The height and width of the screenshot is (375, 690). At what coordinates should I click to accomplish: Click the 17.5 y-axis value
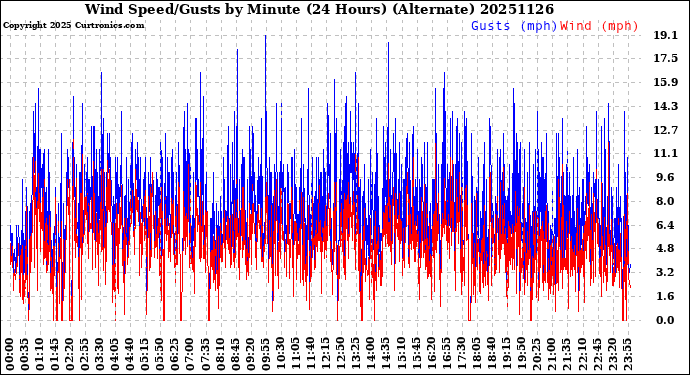[666, 59]
